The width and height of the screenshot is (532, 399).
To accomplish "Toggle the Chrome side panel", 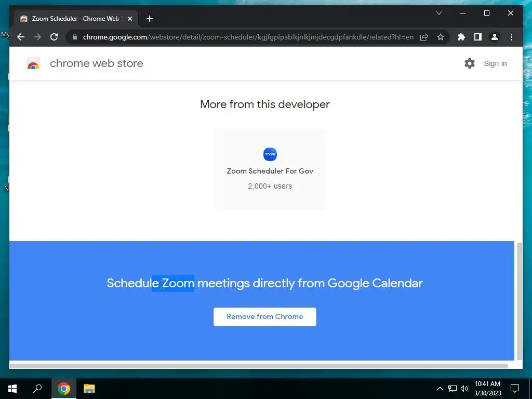I will coord(478,37).
